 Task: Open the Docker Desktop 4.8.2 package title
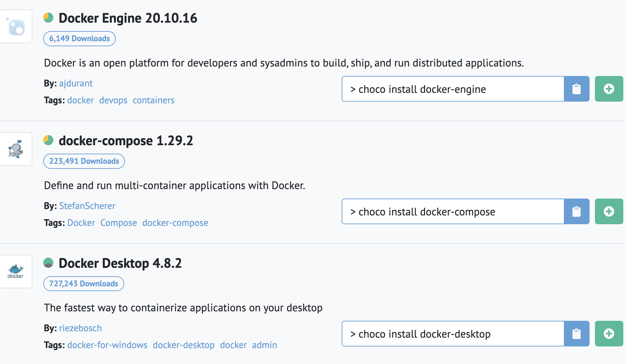coord(120,263)
